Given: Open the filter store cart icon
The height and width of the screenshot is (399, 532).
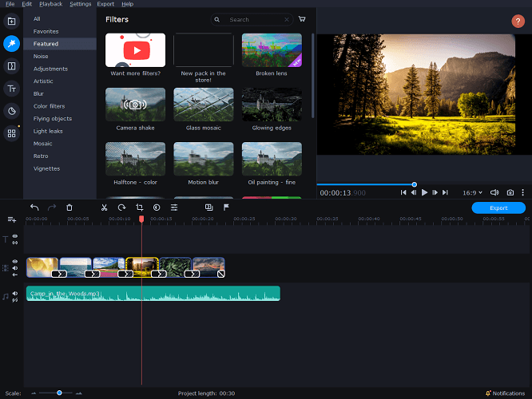Looking at the screenshot, I should [302, 19].
